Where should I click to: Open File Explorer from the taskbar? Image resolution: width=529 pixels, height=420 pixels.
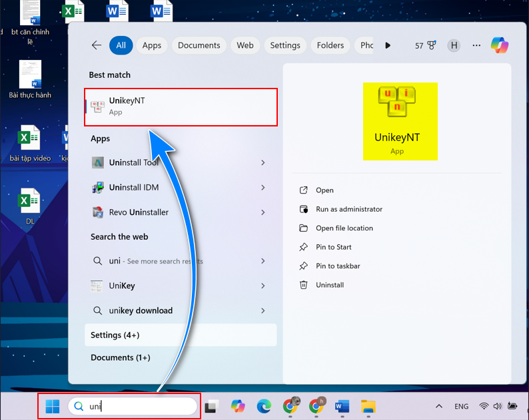(x=368, y=406)
